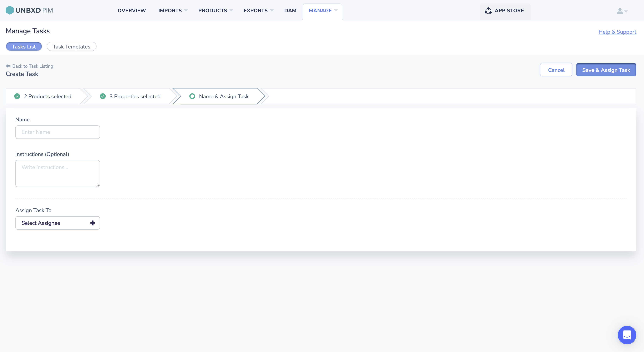Viewport: 644px width, 352px height.
Task: Click the circle icon on Name & Assign Task
Action: pos(192,96)
